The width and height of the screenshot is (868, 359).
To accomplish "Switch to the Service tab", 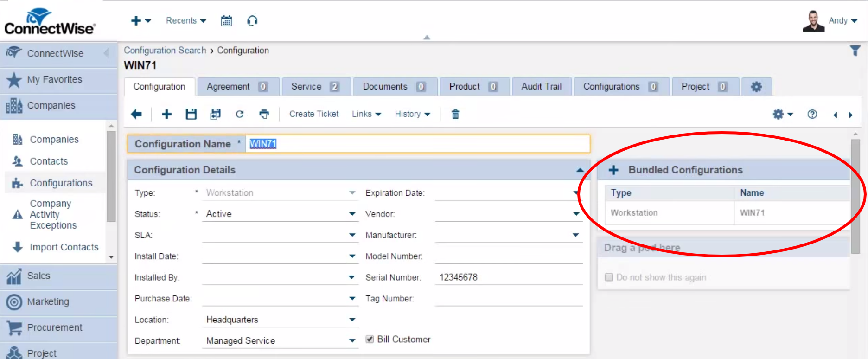I will pyautogui.click(x=316, y=87).
